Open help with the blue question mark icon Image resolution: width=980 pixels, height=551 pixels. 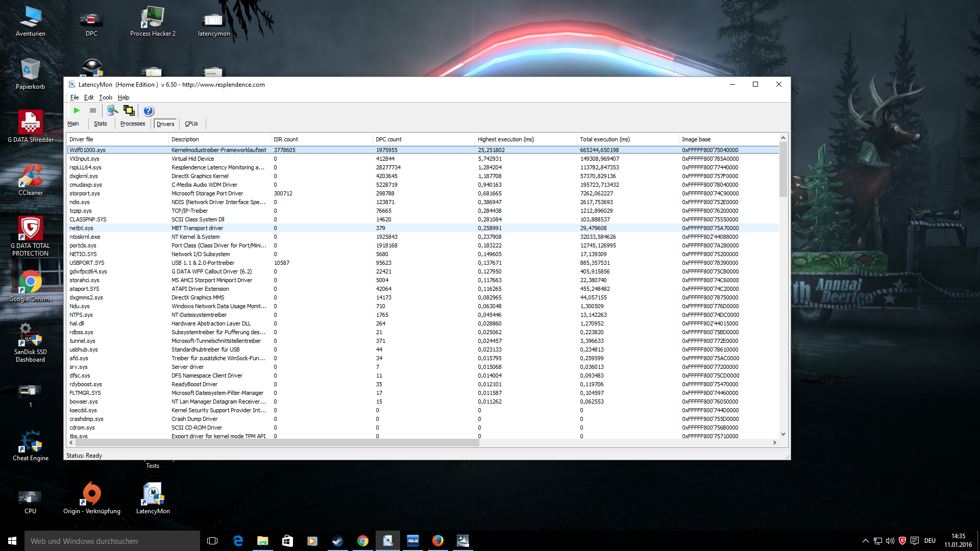click(149, 111)
